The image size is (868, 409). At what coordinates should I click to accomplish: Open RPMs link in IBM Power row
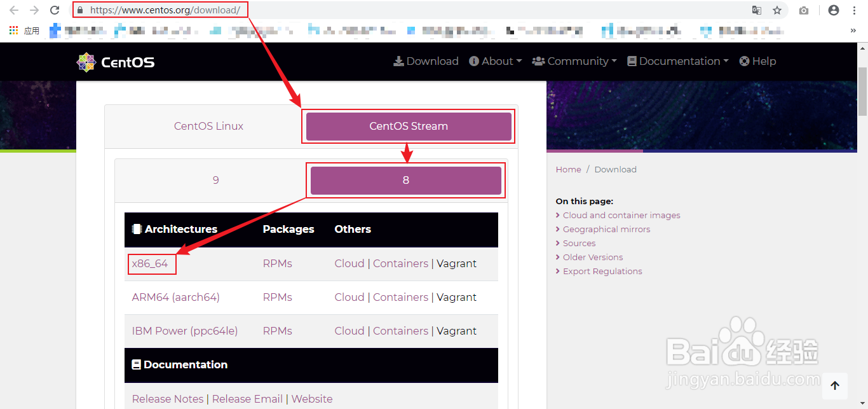click(277, 331)
